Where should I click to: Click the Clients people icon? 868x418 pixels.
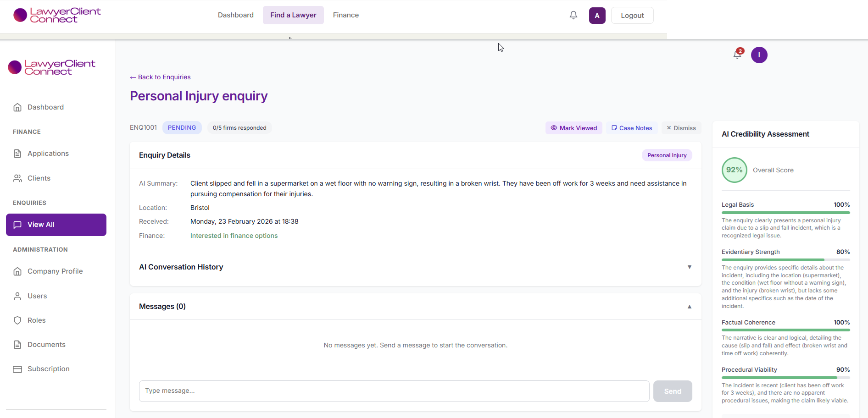pyautogui.click(x=17, y=178)
